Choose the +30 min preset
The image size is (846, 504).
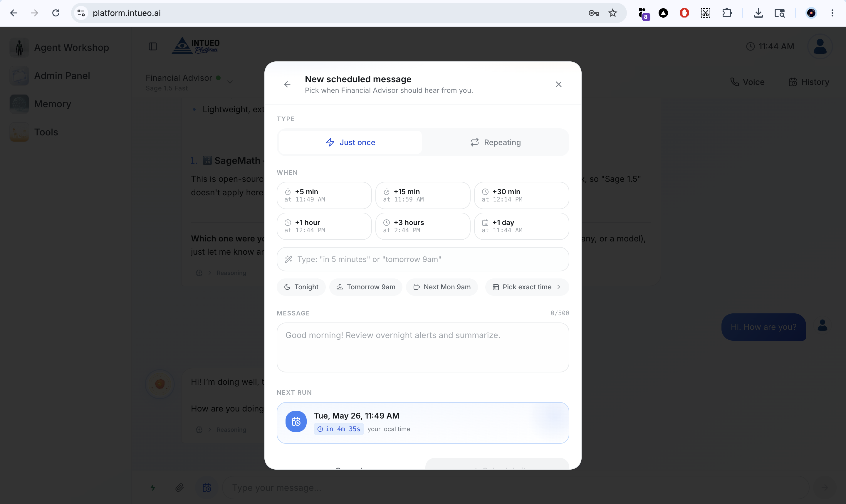521,195
